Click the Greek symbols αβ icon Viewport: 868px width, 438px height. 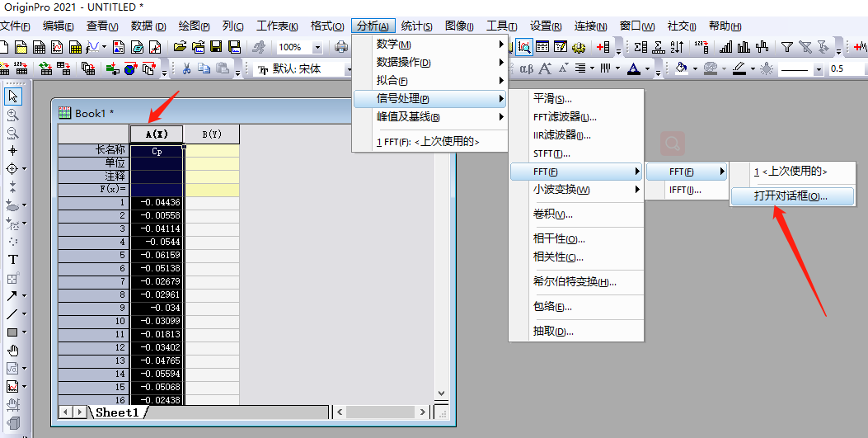tap(527, 68)
